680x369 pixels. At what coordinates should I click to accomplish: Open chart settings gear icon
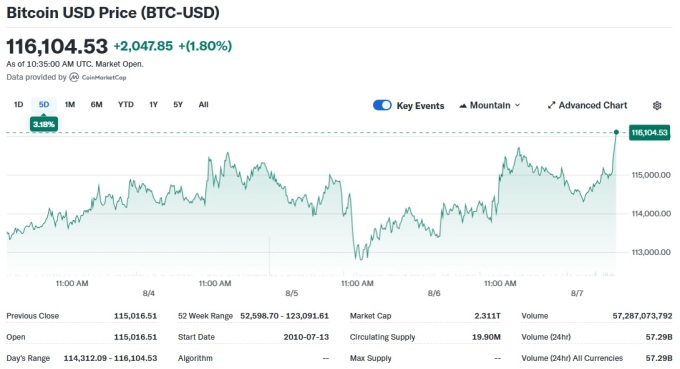point(657,105)
